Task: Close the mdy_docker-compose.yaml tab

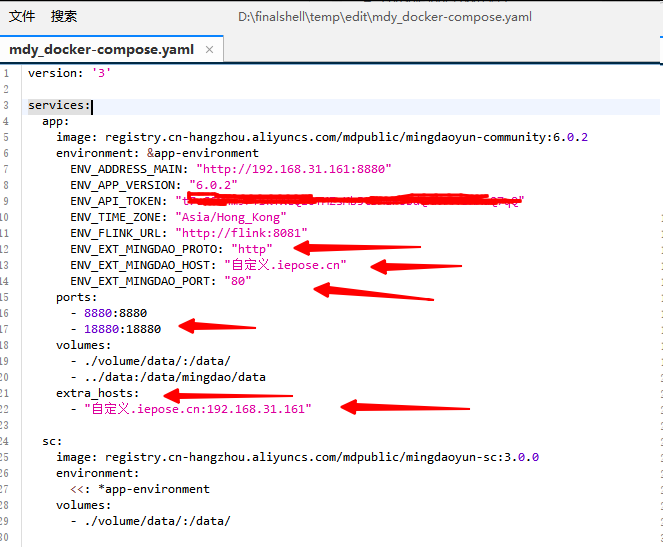Action: tap(209, 49)
